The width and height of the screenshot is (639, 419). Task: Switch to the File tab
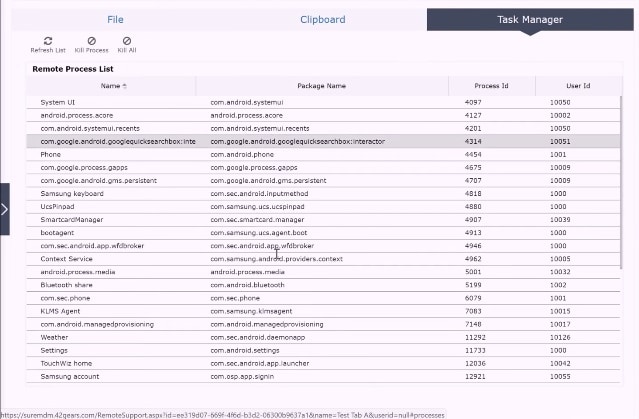(115, 19)
